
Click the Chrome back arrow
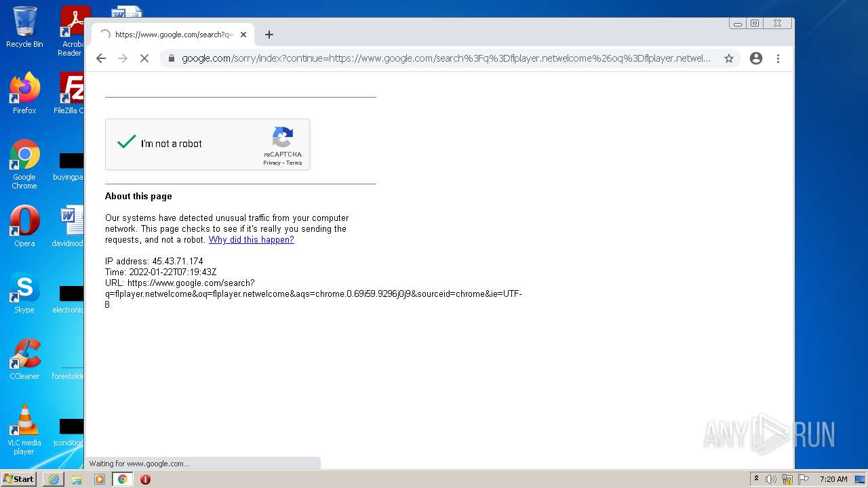pos(101,58)
